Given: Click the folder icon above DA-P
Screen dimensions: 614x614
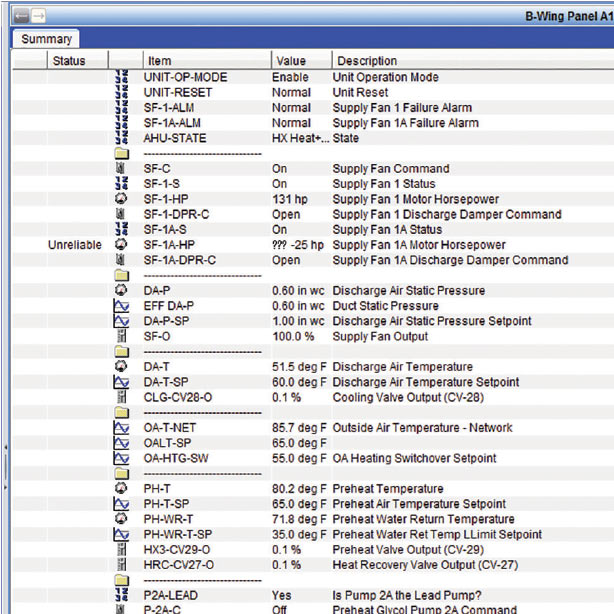Looking at the screenshot, I should [x=121, y=275].
